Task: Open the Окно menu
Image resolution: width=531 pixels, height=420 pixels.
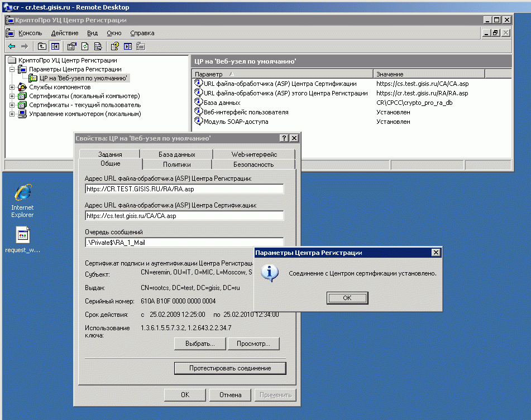Action: pyautogui.click(x=114, y=33)
